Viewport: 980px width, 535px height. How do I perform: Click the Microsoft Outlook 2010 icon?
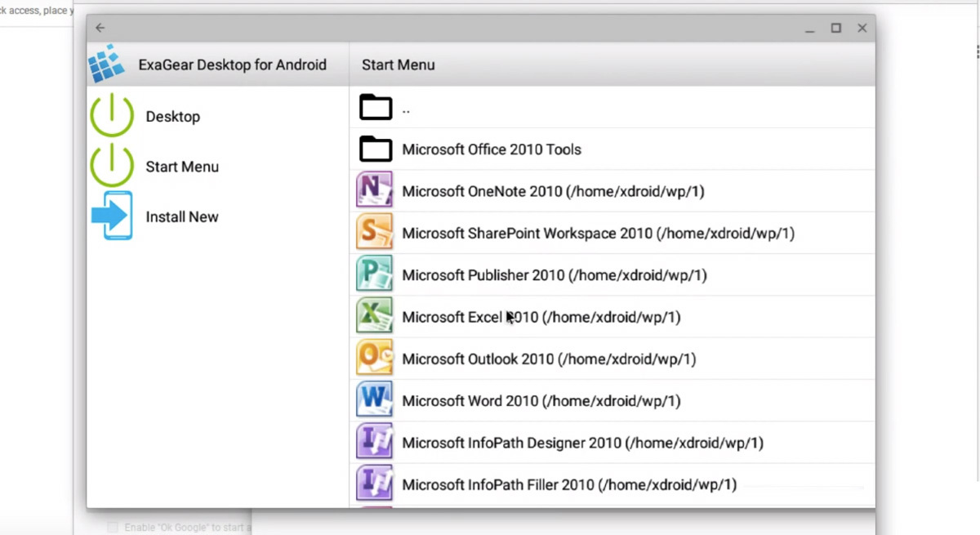tap(374, 359)
